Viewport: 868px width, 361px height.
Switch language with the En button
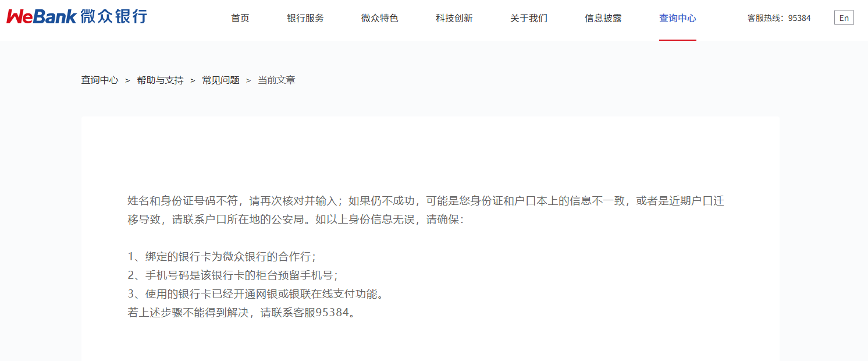[844, 18]
